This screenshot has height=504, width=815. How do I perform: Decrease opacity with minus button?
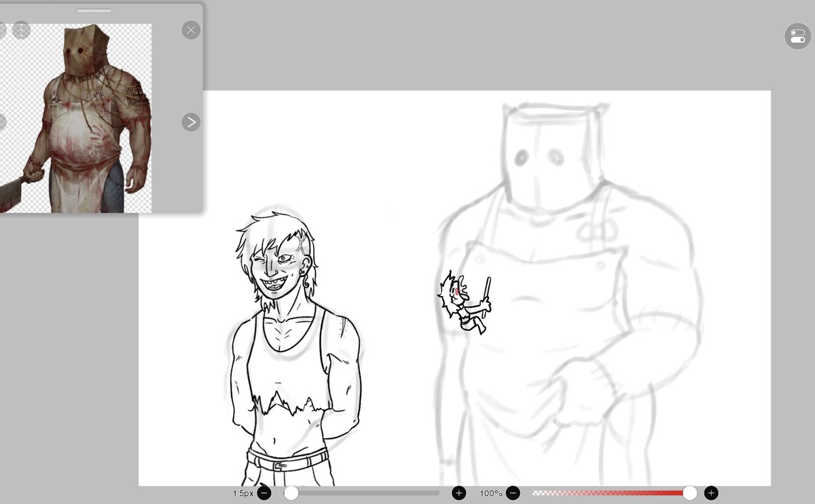(514, 493)
